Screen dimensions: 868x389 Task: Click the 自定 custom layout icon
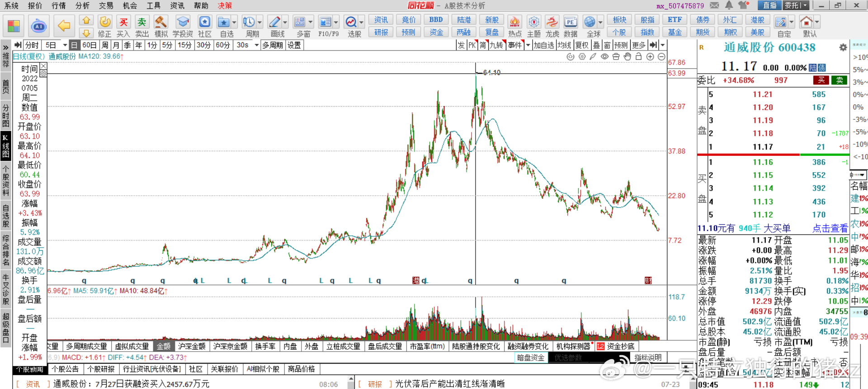coord(781,27)
